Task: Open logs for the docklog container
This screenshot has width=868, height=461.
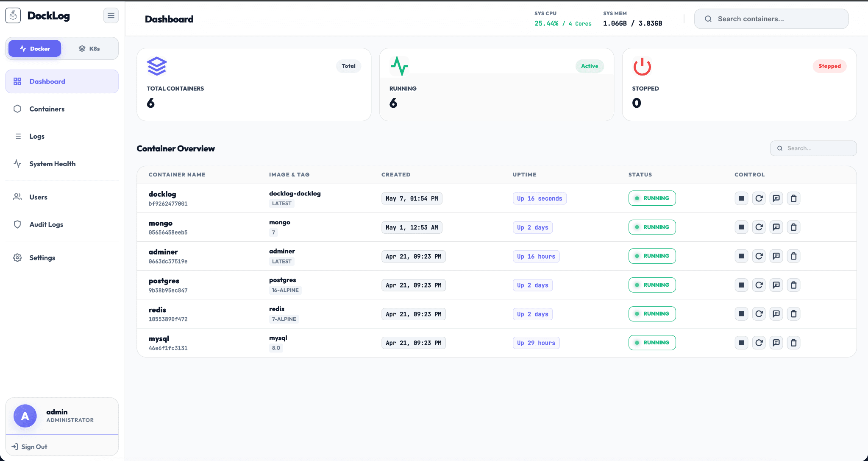Action: [x=776, y=198]
